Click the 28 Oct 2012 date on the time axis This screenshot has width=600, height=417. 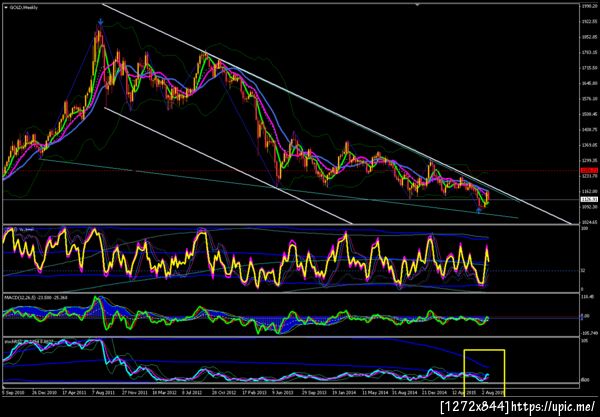tap(224, 392)
